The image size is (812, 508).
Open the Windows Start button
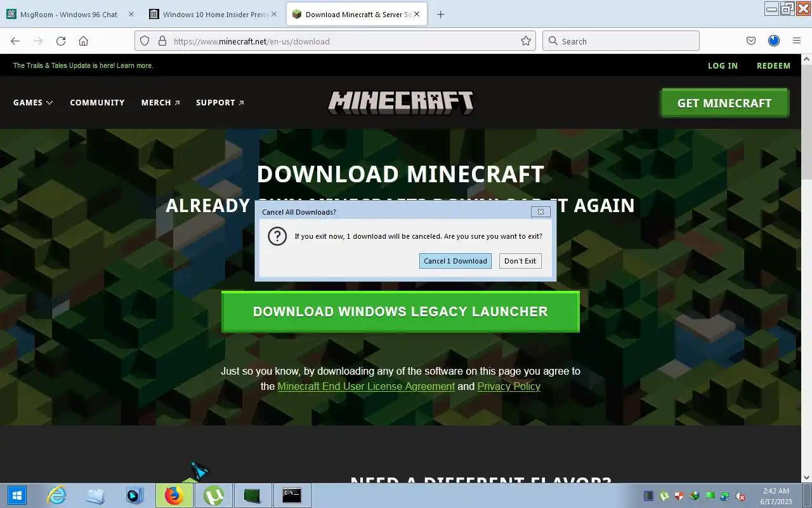(16, 495)
